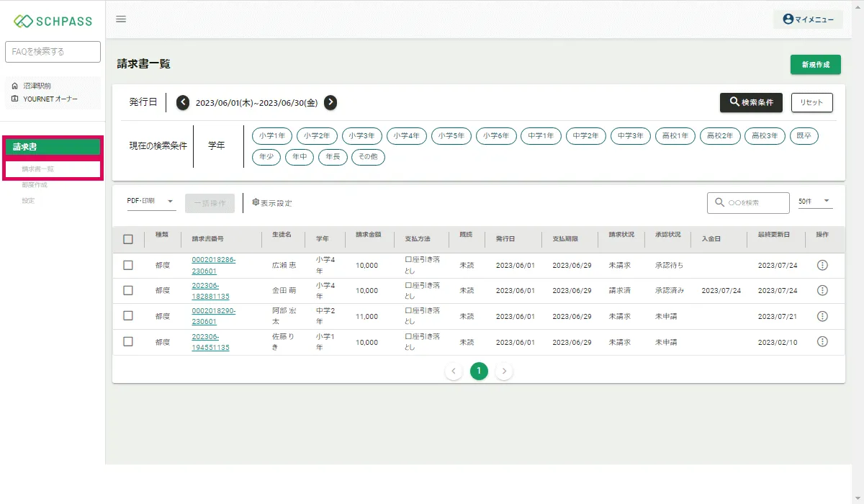The height and width of the screenshot is (504, 864).
Task: Click the 承認待ち status cell
Action: (x=669, y=265)
